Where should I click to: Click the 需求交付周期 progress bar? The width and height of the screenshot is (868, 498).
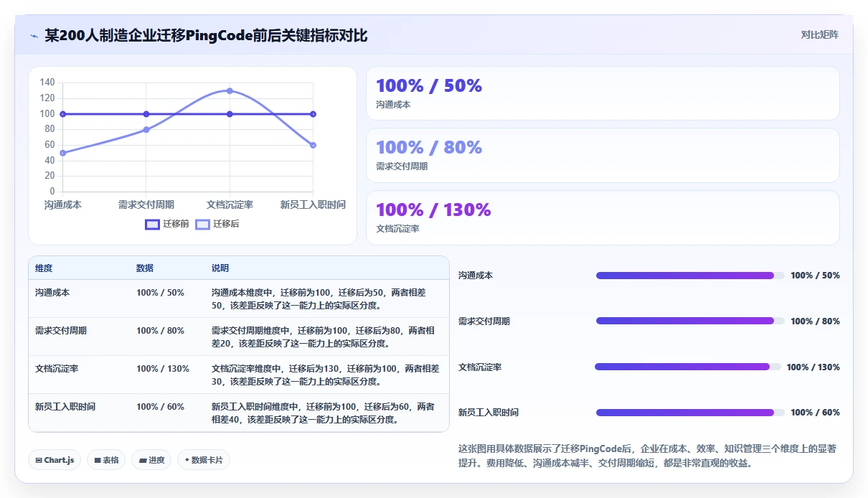click(x=690, y=321)
